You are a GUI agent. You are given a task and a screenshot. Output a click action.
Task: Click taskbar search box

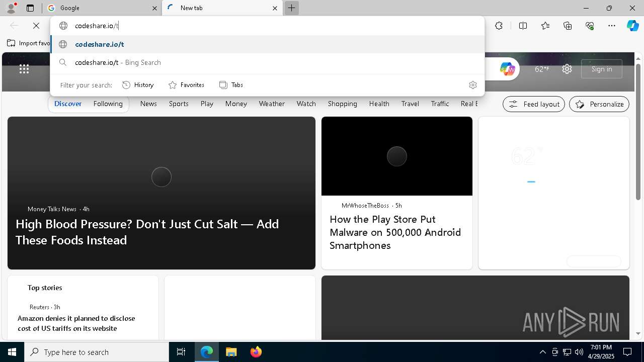(x=97, y=352)
